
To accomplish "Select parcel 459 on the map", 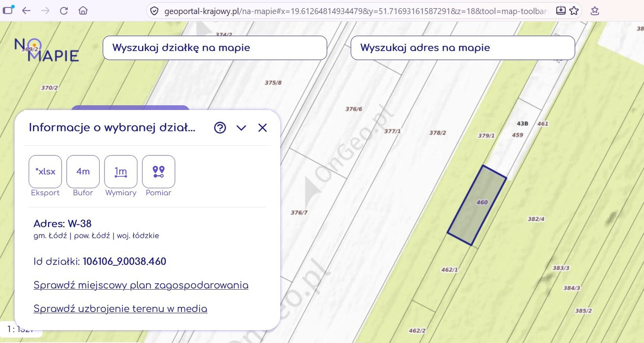I will pyautogui.click(x=518, y=135).
